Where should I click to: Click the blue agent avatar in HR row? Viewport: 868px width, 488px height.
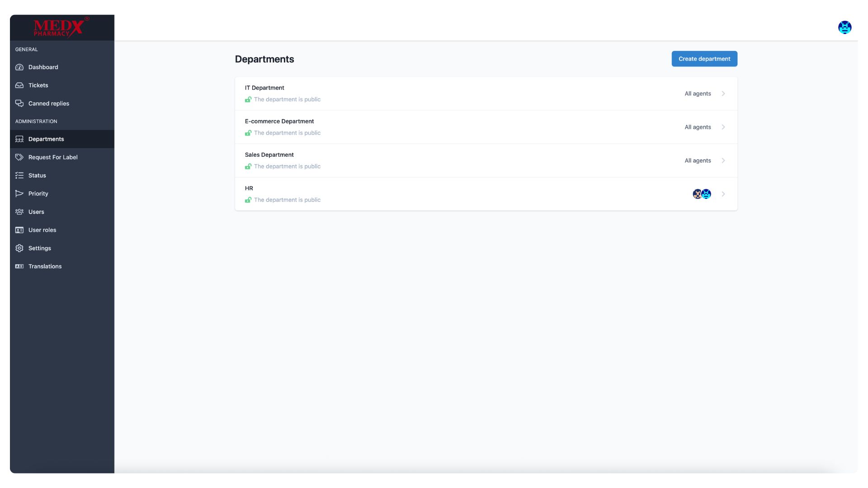706,194
